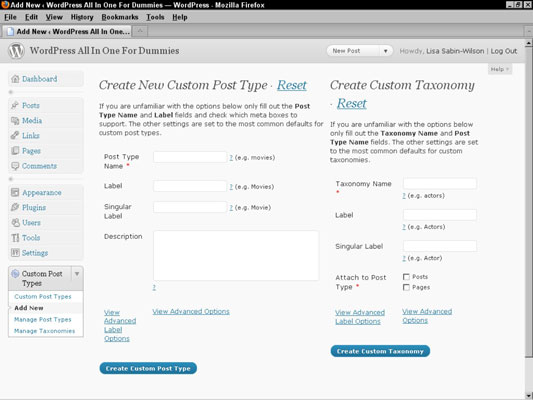The image size is (533, 400).
Task: Open the History menu
Action: point(82,17)
